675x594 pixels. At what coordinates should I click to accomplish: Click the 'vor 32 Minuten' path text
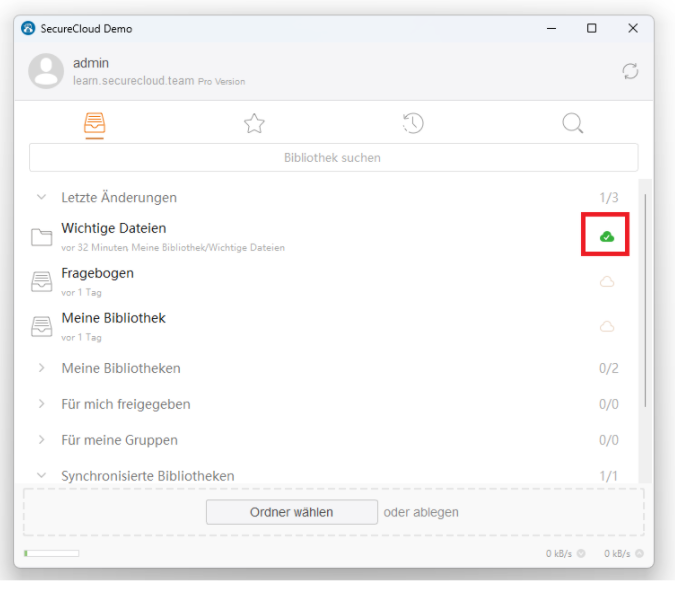click(173, 248)
